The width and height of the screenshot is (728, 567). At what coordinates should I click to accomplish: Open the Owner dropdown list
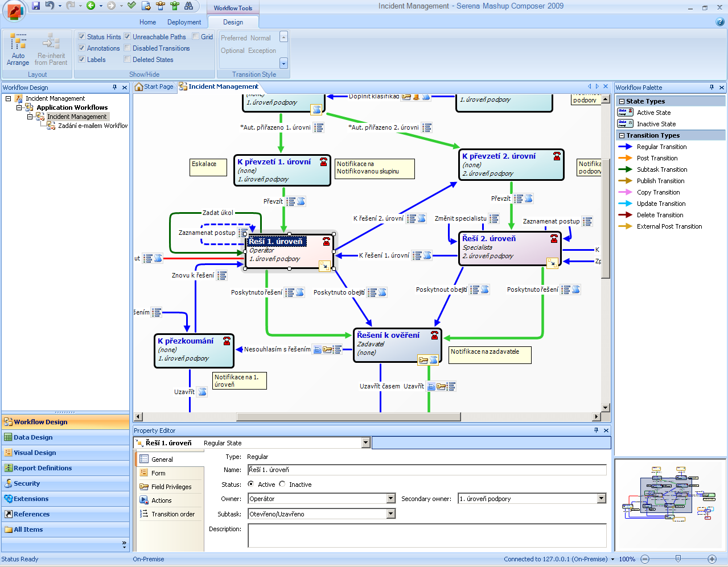click(x=390, y=499)
